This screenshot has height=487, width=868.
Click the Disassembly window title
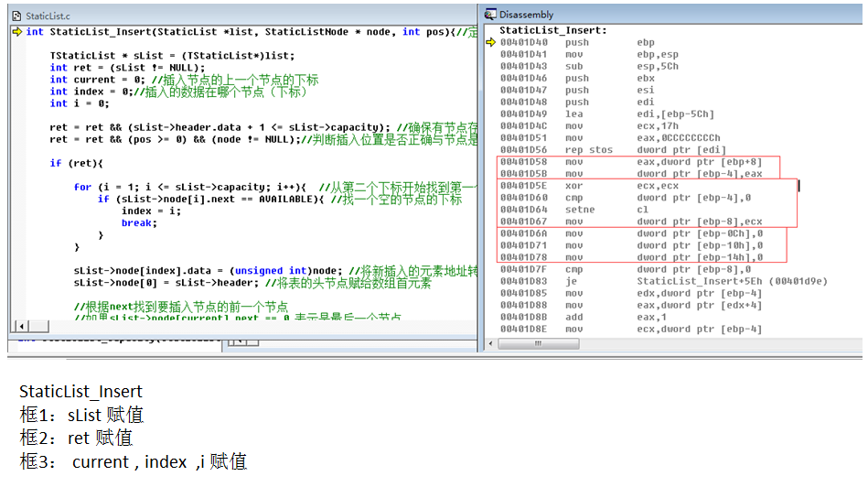[x=527, y=15]
